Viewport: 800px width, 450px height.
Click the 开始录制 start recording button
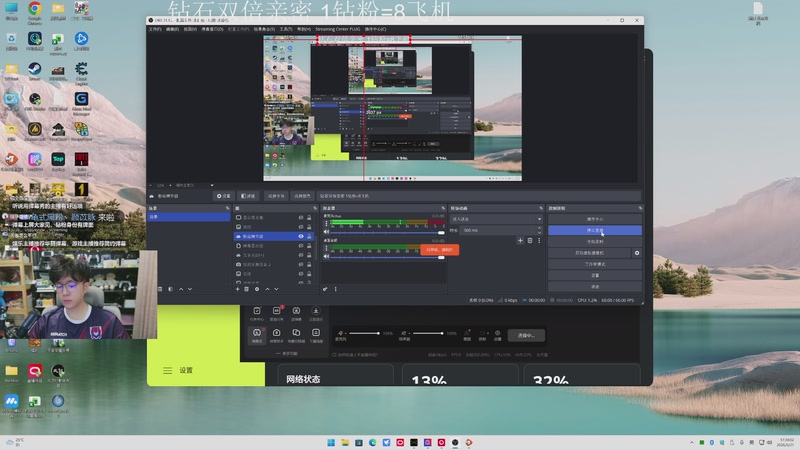[595, 241]
